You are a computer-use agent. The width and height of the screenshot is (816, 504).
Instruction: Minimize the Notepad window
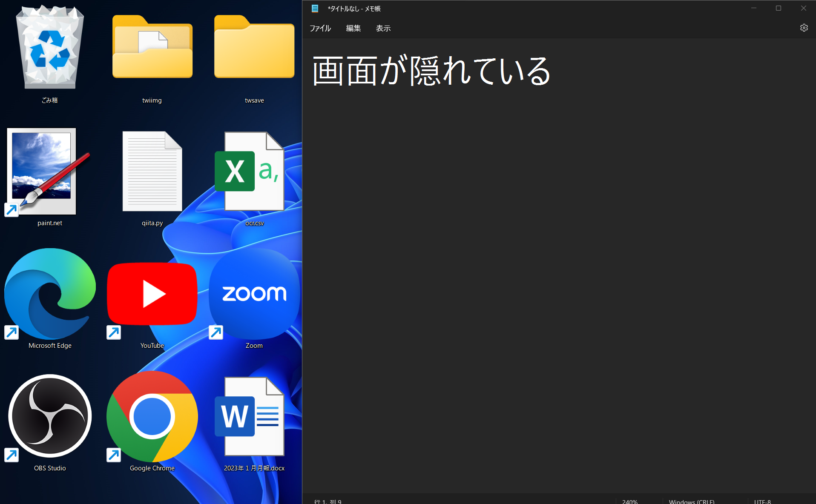(x=754, y=8)
